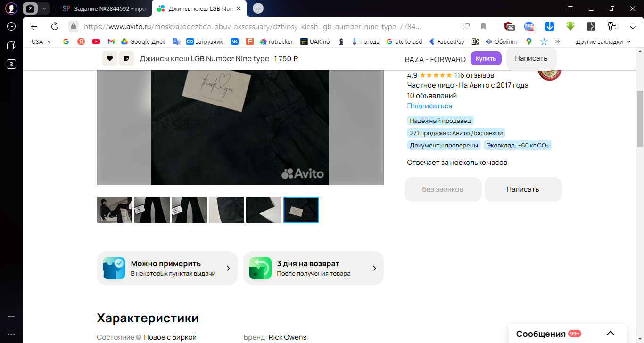Screen dimensions: 644x343
Task: Open browser downloads arrow at toolbar end
Action: [x=633, y=26]
